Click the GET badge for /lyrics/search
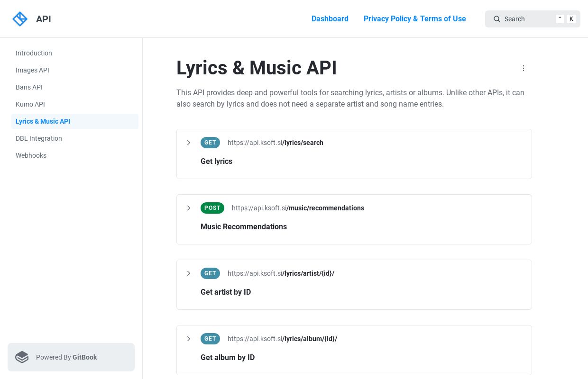Viewport: 588px width, 379px height. tap(210, 143)
